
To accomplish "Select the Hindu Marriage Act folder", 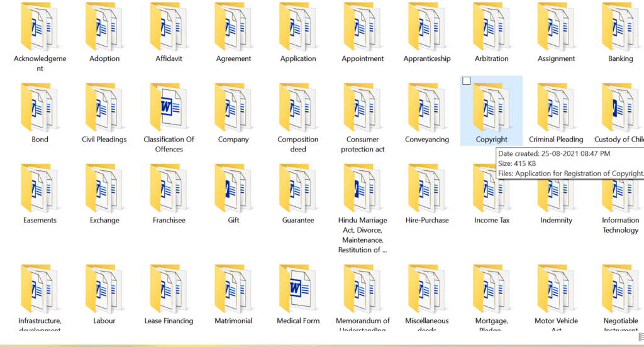I will coord(362,189).
